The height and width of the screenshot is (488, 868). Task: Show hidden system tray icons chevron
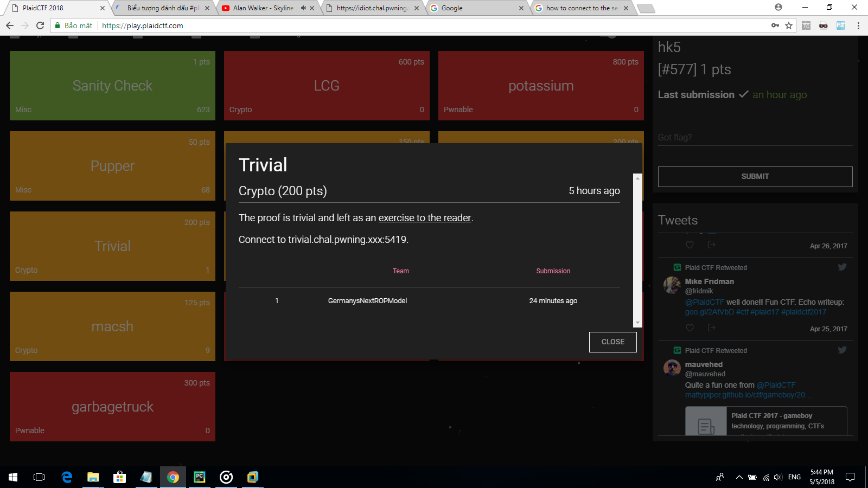[739, 477]
